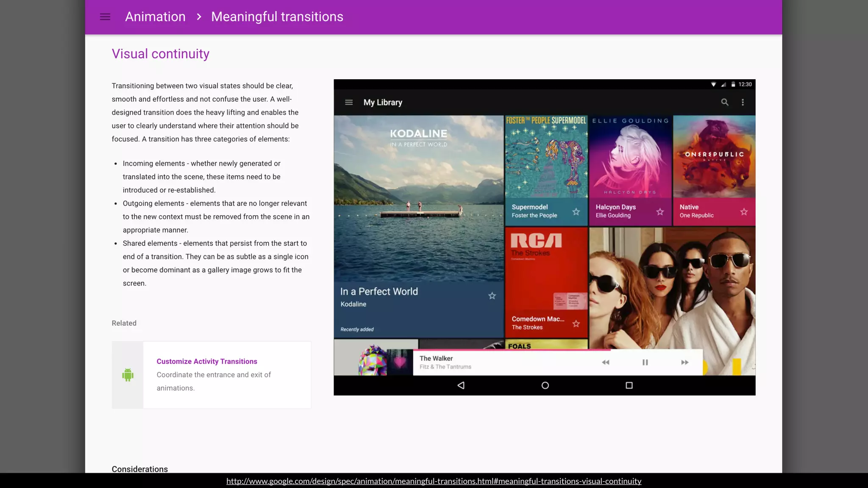Tap the Android home navigation button
The image size is (868, 488).
545,385
